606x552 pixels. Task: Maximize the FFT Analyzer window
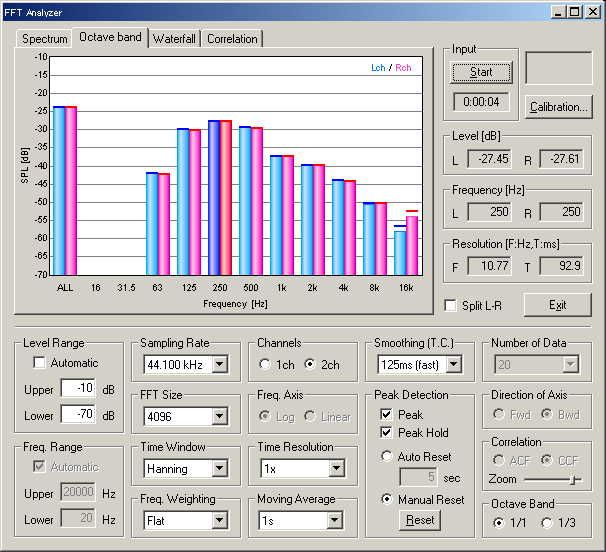click(x=574, y=12)
